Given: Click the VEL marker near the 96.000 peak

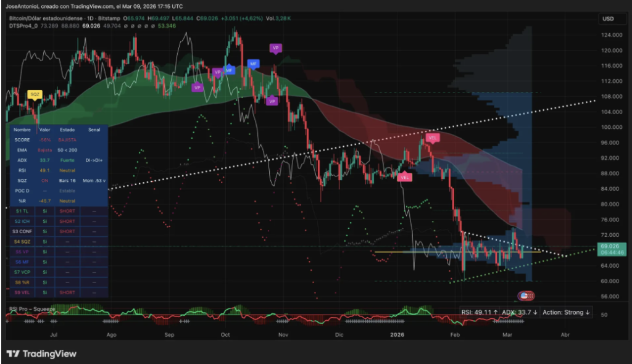Looking at the screenshot, I should [432, 138].
